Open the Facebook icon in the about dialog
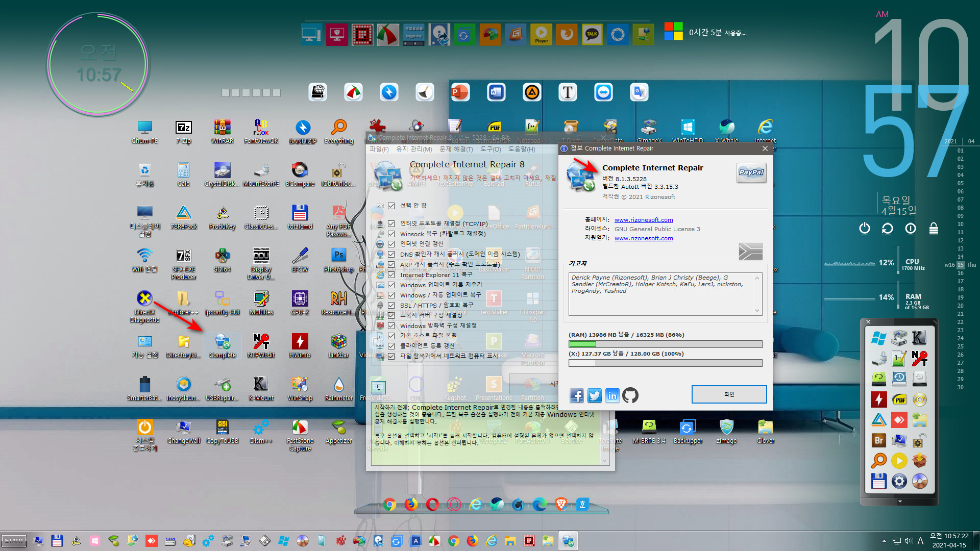 (x=577, y=395)
